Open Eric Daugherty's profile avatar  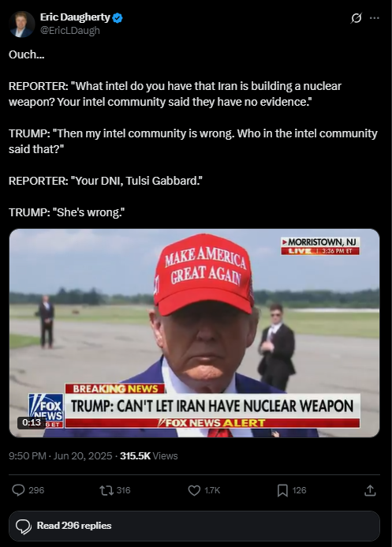coord(21,24)
